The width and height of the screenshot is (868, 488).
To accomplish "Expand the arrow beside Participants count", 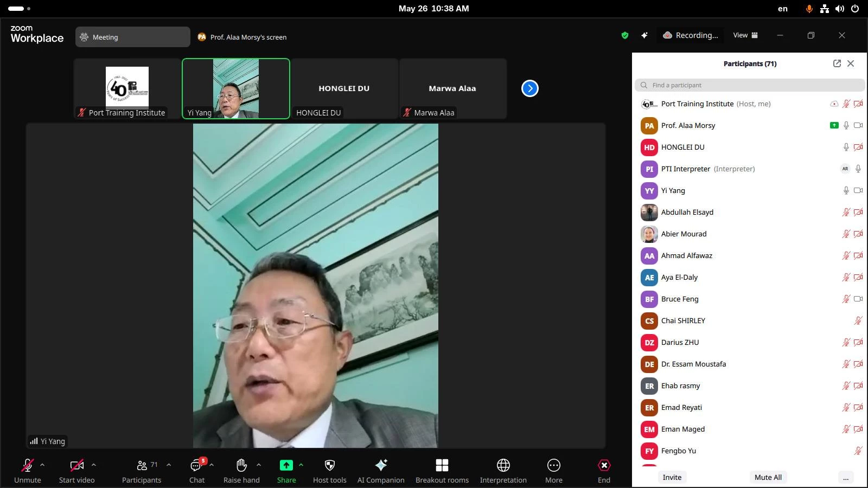I will (x=169, y=465).
